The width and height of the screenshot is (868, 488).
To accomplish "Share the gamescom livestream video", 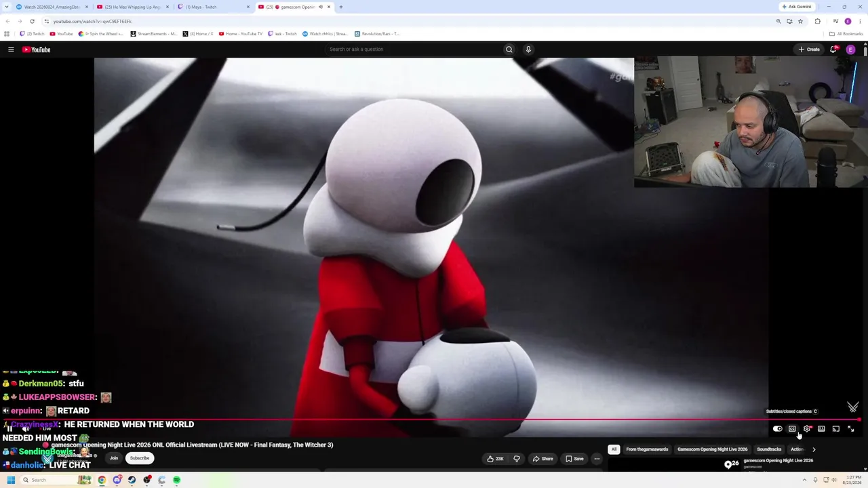I will (542, 459).
